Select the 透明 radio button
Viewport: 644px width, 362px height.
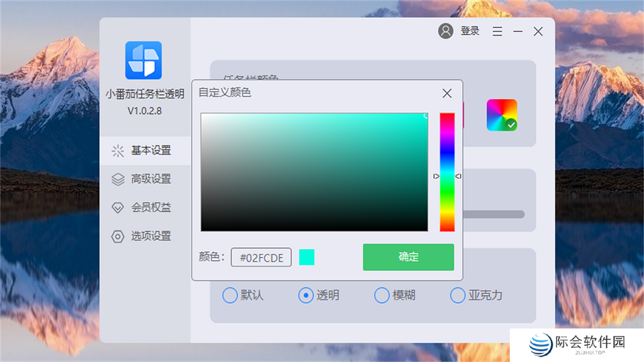(306, 295)
